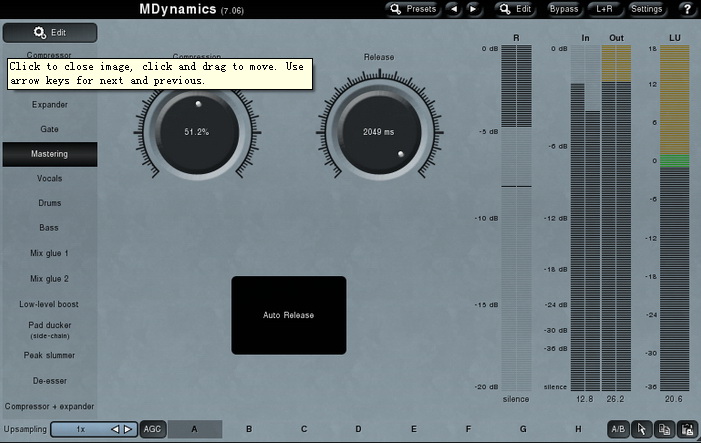Click the MDynamics title text
Image resolution: width=701 pixels, height=443 pixels.
coord(178,9)
